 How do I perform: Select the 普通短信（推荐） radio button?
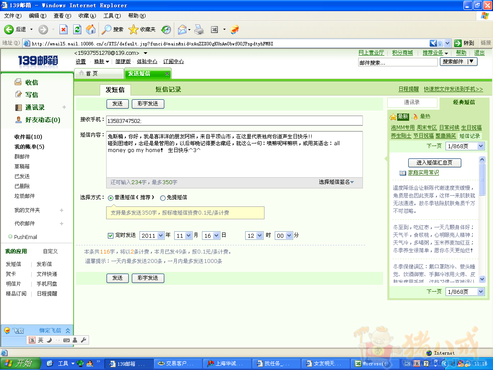click(x=111, y=198)
